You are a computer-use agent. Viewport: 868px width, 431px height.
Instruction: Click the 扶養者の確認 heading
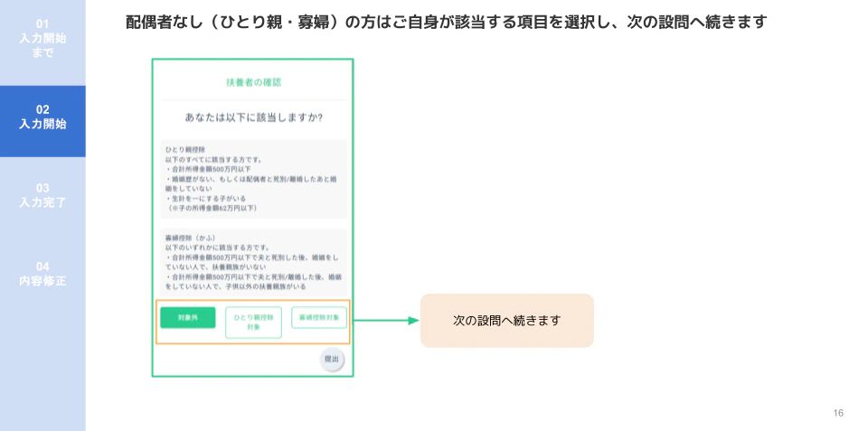[x=253, y=82]
